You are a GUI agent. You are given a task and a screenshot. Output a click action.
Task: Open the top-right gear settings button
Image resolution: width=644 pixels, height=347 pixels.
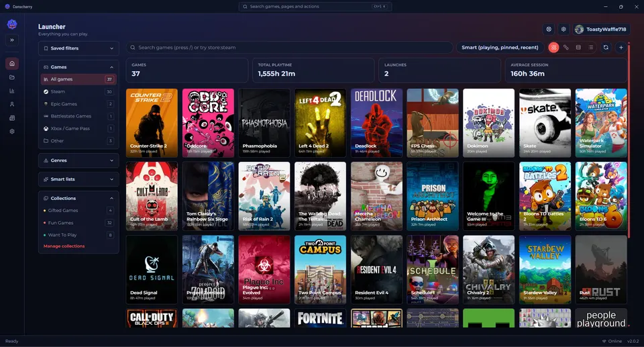point(563,29)
